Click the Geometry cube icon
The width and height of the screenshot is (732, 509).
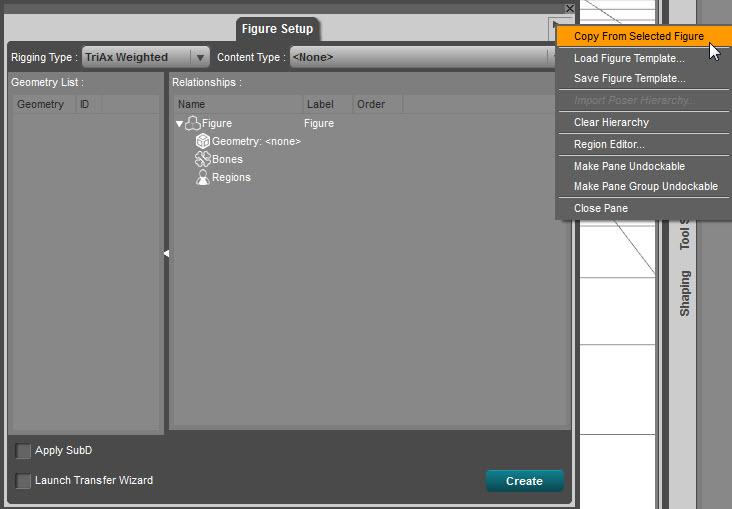pos(203,141)
